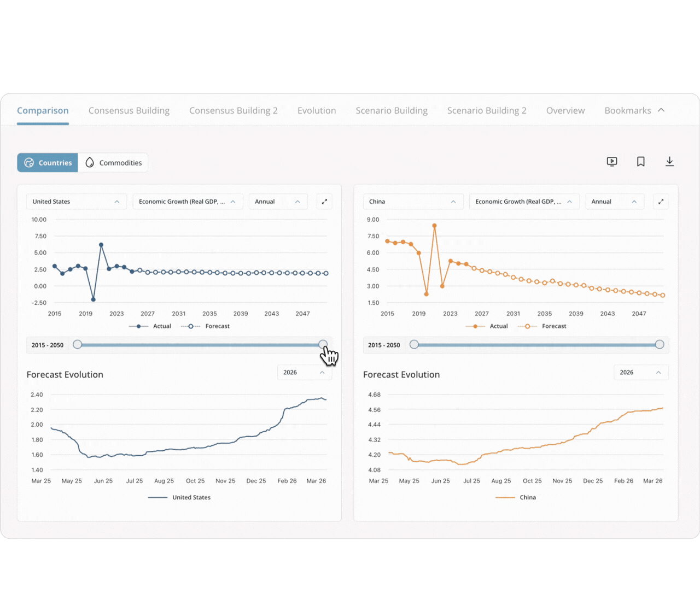700x612 pixels.
Task: Switch to Consensus Building tab
Action: (129, 110)
